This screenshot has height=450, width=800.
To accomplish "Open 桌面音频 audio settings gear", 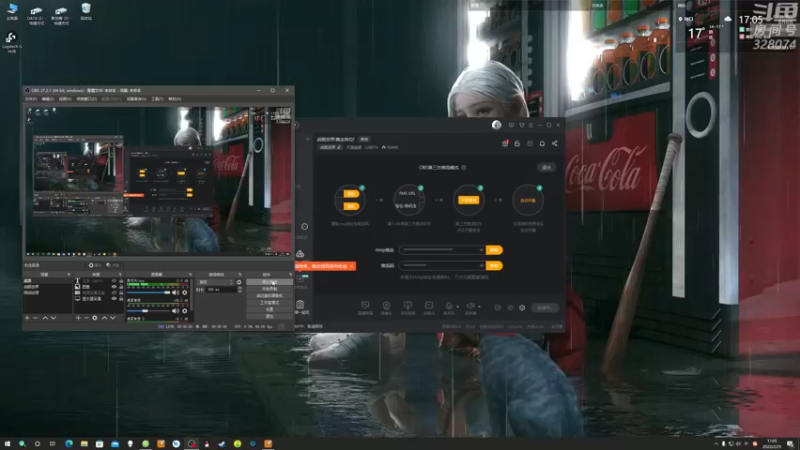I will pyautogui.click(x=185, y=311).
